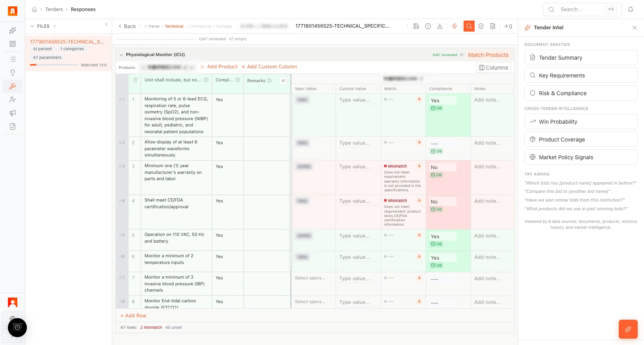Open Compliance dropdown for temperature inputs row
The image size is (644, 345).
tap(443, 258)
